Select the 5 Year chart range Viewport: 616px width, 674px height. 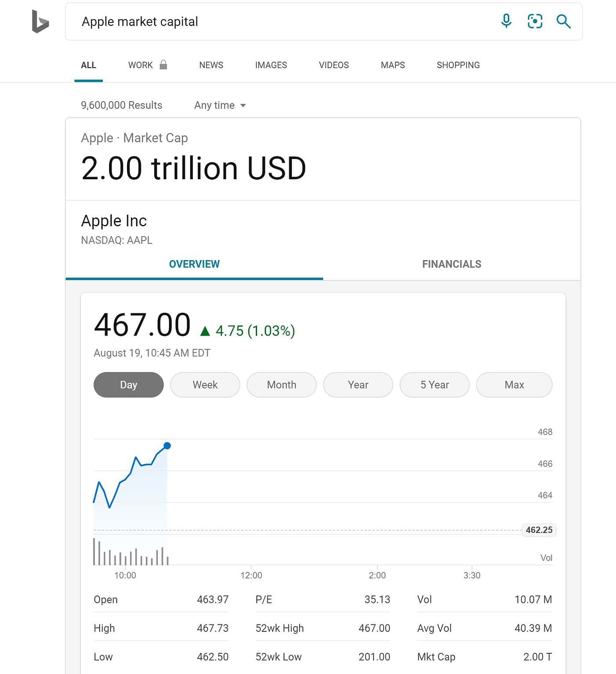434,384
